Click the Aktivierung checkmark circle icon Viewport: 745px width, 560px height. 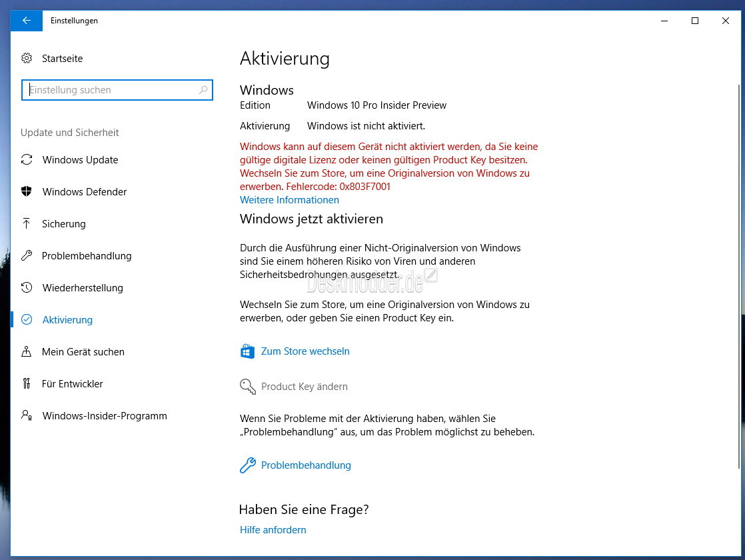tap(27, 319)
